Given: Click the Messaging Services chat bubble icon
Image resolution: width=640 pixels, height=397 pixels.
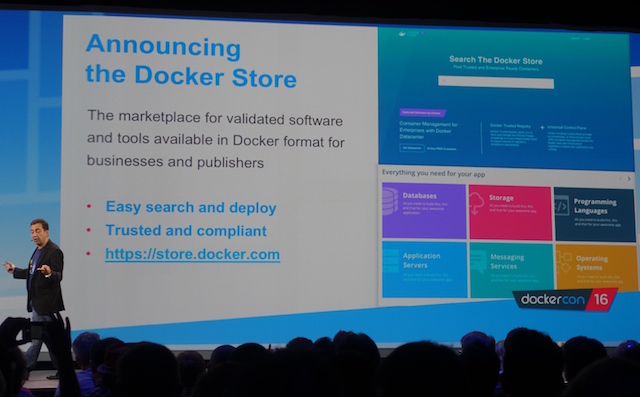Looking at the screenshot, I should point(478,261).
